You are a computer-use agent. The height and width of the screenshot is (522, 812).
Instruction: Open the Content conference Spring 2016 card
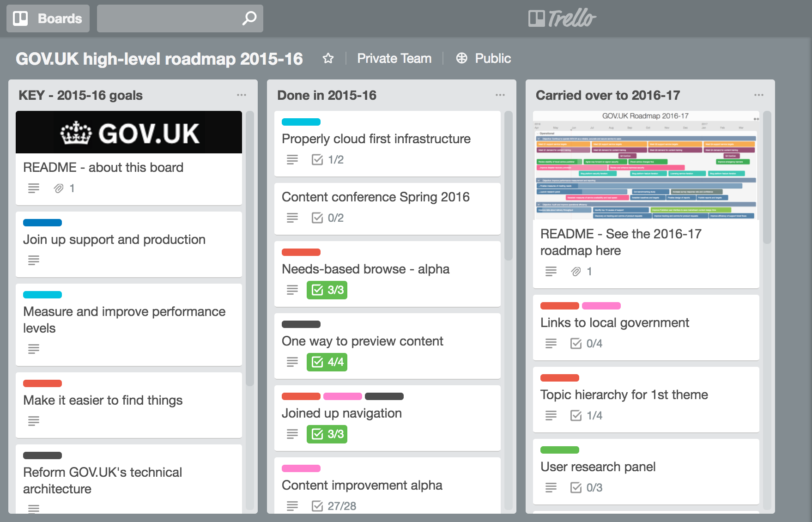(x=376, y=197)
